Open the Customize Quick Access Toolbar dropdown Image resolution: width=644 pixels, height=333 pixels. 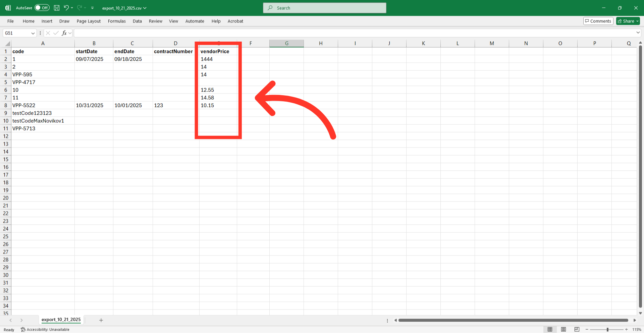click(x=92, y=8)
